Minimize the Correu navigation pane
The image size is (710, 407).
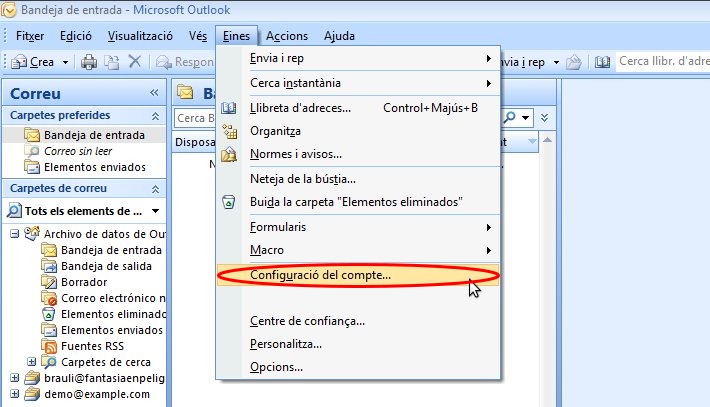coord(154,93)
